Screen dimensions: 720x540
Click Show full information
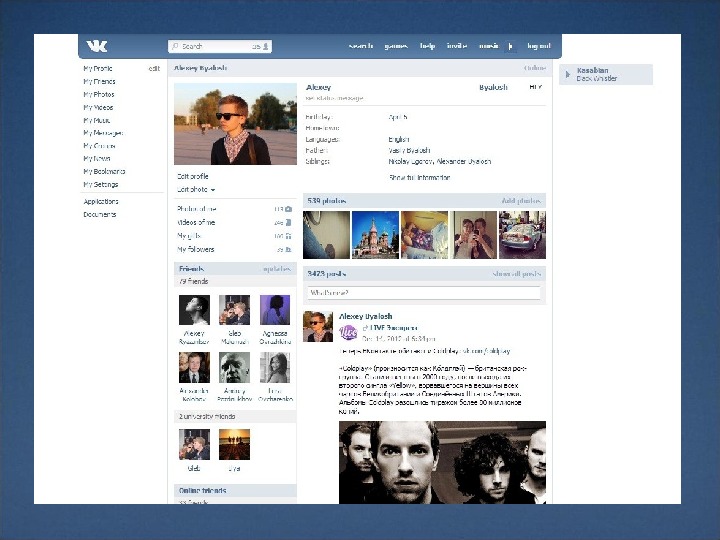coord(419,177)
